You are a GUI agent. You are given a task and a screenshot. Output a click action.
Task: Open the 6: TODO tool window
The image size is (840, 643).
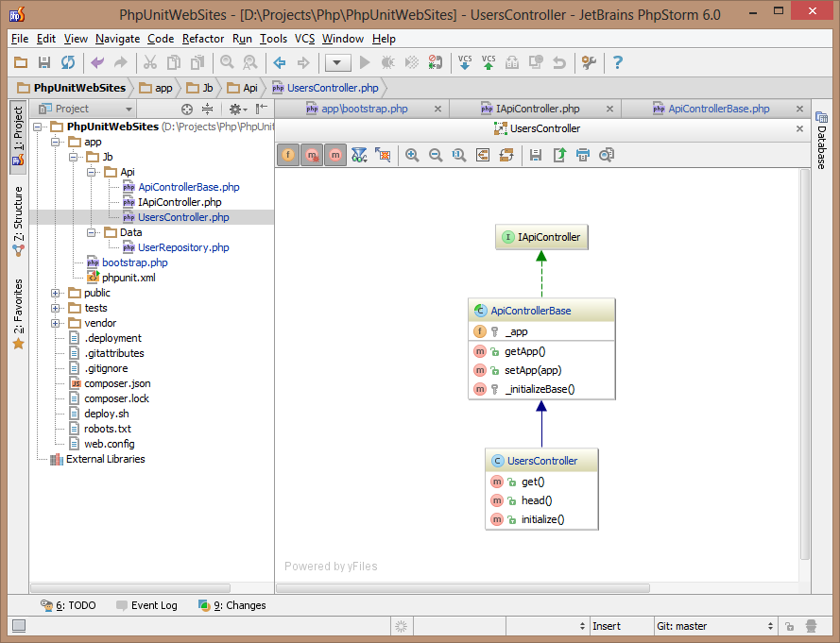[68, 605]
